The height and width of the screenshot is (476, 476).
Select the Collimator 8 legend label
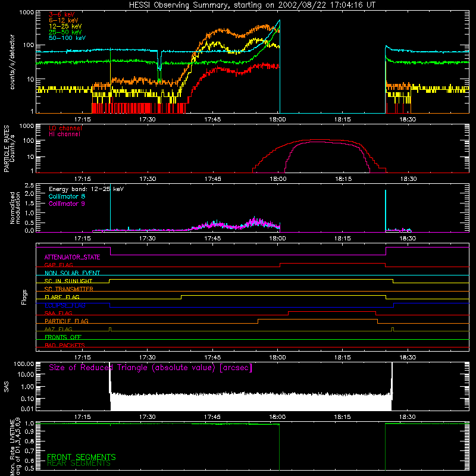(x=67, y=196)
